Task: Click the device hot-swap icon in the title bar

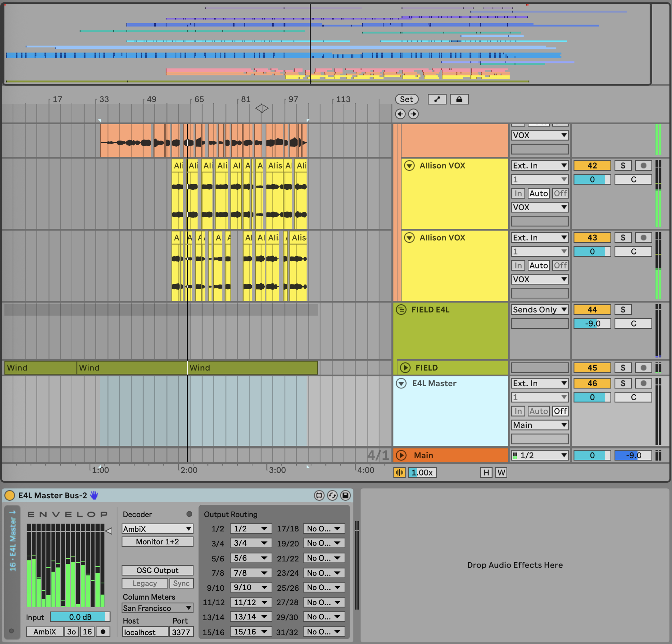Action: point(332,495)
